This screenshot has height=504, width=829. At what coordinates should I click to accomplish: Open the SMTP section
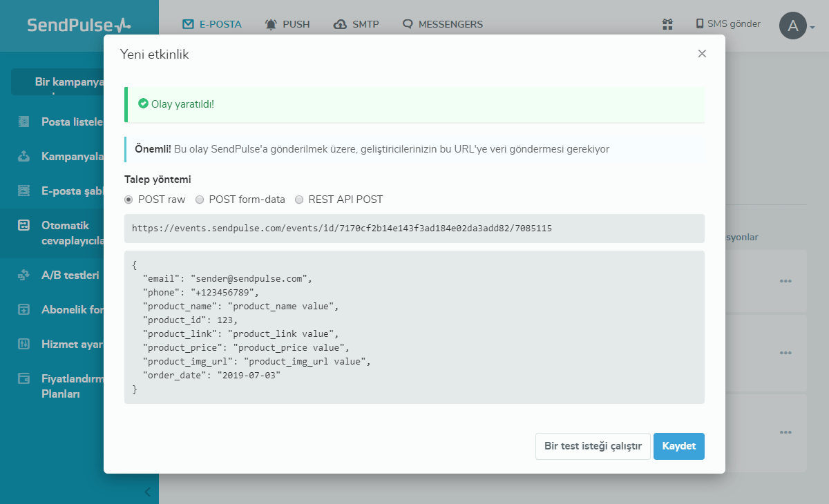click(x=356, y=24)
